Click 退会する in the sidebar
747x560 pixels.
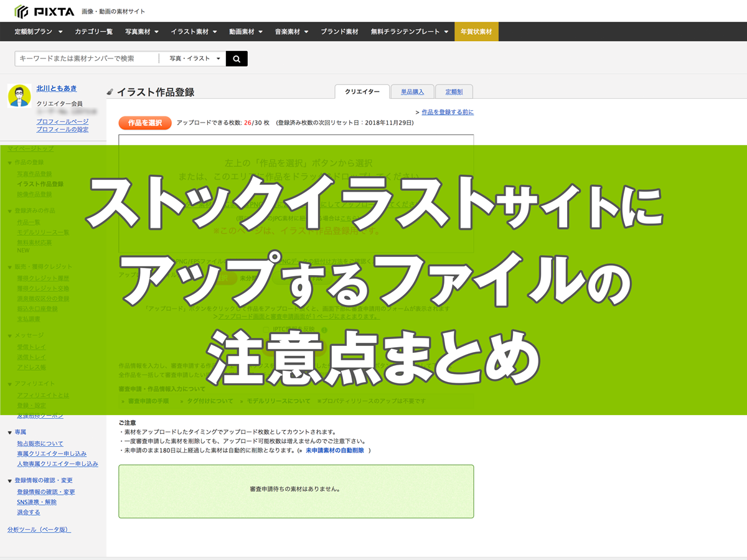point(29,512)
